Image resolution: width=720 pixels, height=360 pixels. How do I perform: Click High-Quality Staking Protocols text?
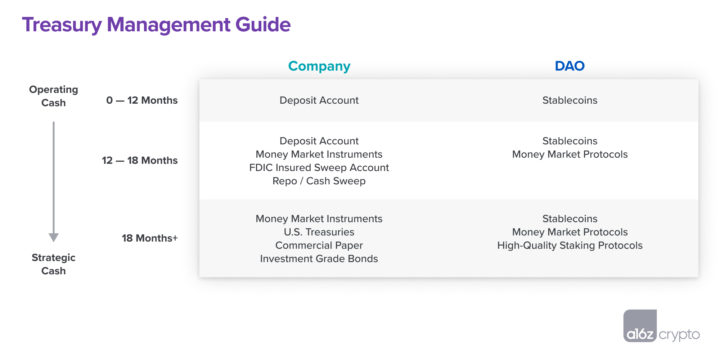pyautogui.click(x=570, y=245)
